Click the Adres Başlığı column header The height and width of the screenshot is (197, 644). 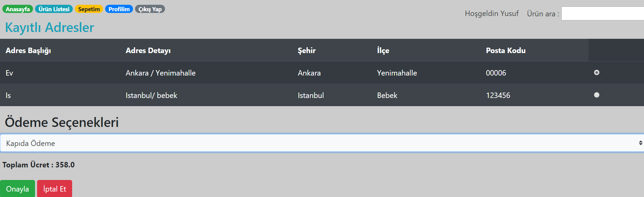tap(28, 50)
